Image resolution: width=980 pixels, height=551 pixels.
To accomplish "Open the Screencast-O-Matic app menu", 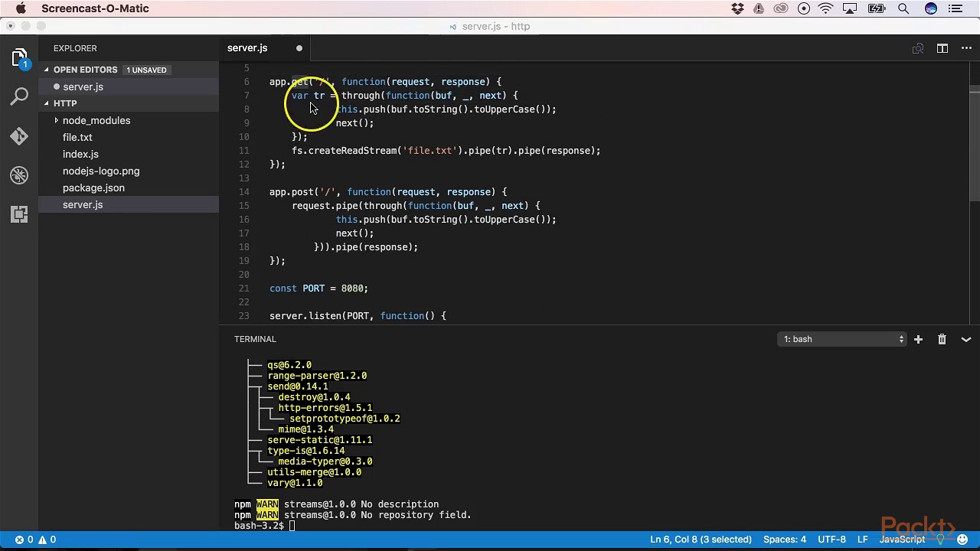I will 95,8.
